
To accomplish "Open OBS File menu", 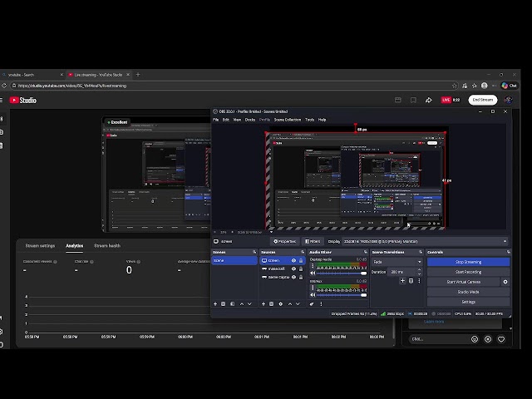I will (216, 120).
